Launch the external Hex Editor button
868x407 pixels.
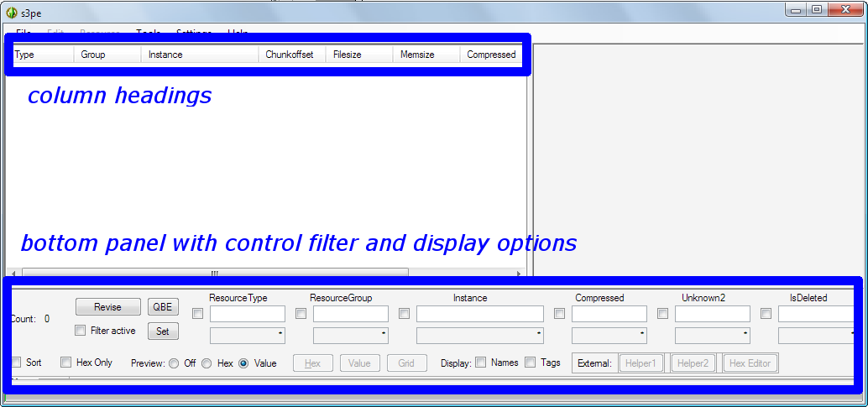click(749, 363)
